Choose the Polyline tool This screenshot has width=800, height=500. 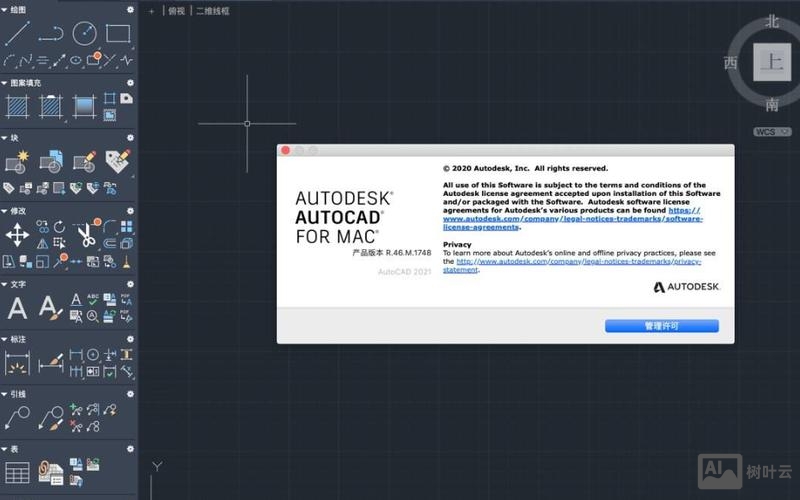50,33
